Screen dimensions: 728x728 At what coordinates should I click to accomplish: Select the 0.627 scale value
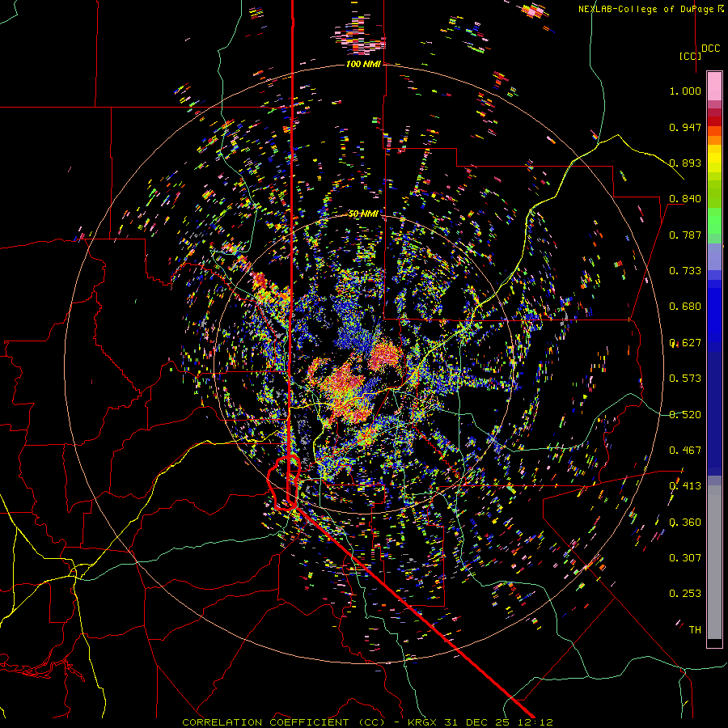pos(685,343)
